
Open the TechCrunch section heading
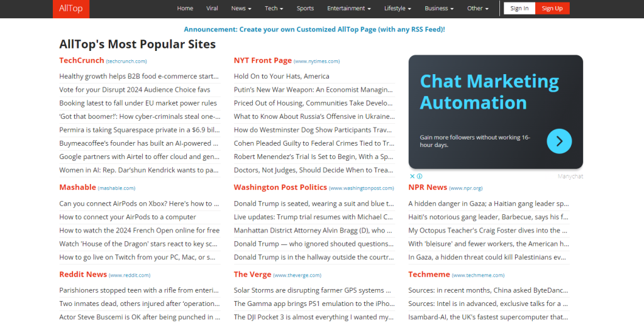click(82, 60)
